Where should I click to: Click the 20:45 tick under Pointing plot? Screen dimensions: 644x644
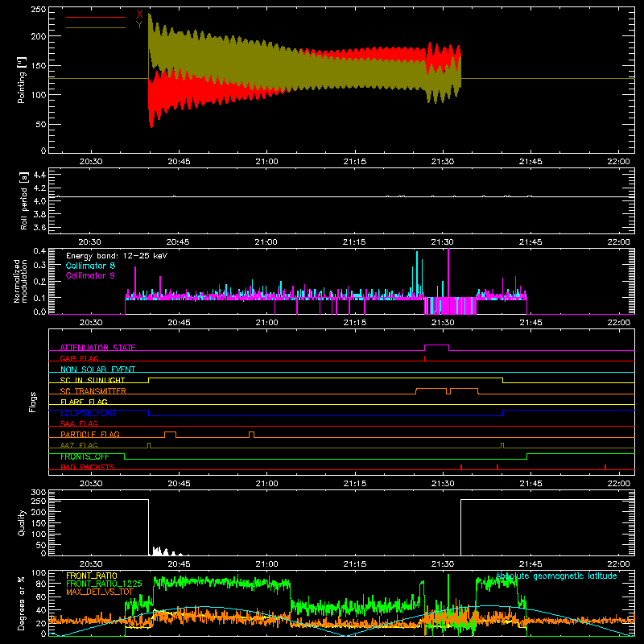179,162
